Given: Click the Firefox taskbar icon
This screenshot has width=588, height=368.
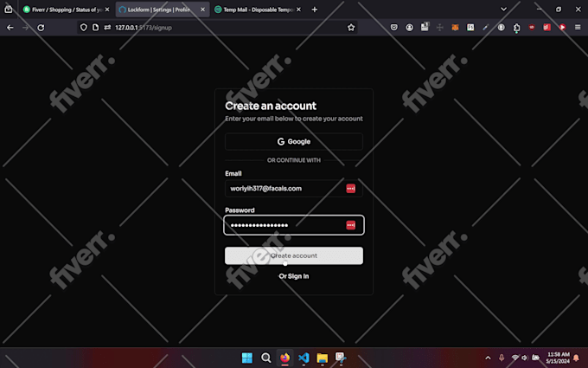Looking at the screenshot, I should (x=284, y=358).
